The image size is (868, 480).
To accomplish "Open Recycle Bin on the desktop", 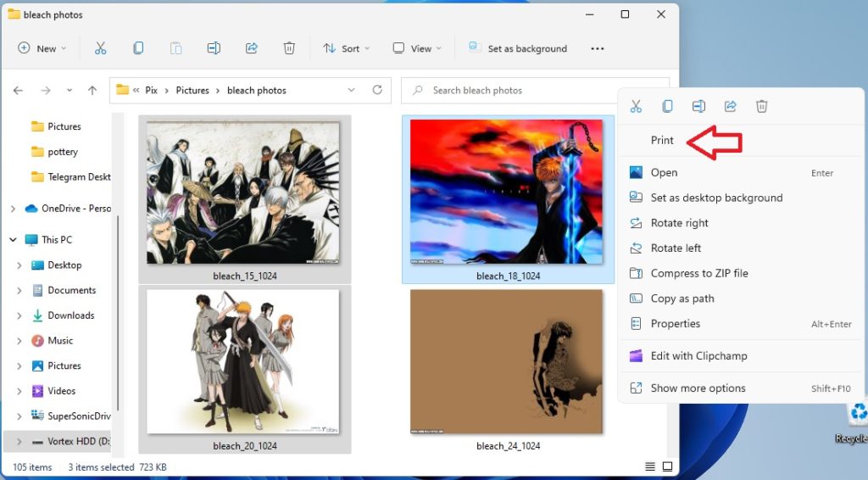I will (x=854, y=423).
